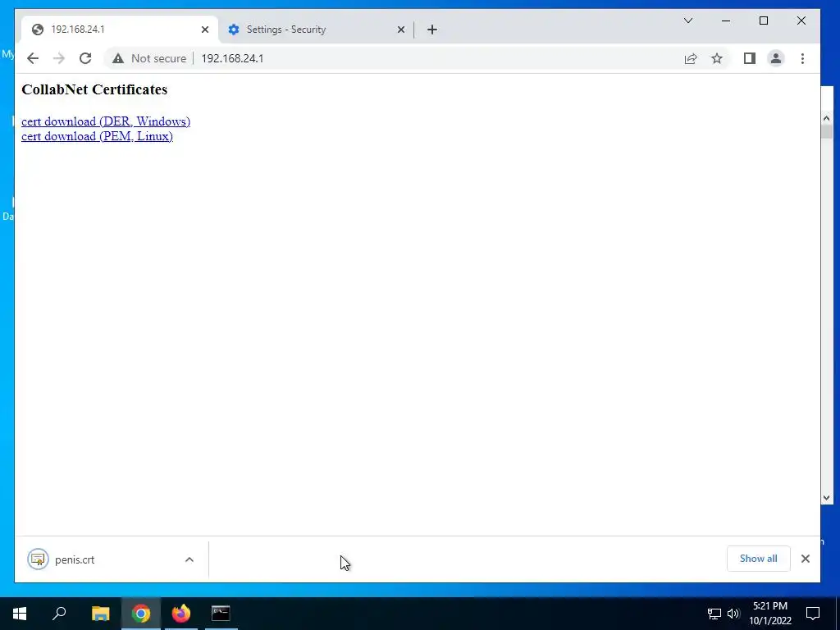Download the DER Windows certificate
840x630 pixels.
coord(106,121)
